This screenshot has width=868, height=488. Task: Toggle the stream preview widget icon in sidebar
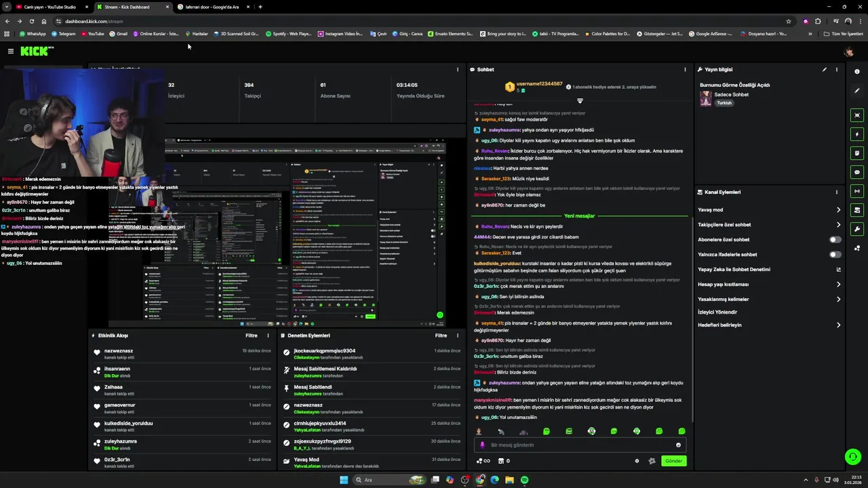(857, 115)
